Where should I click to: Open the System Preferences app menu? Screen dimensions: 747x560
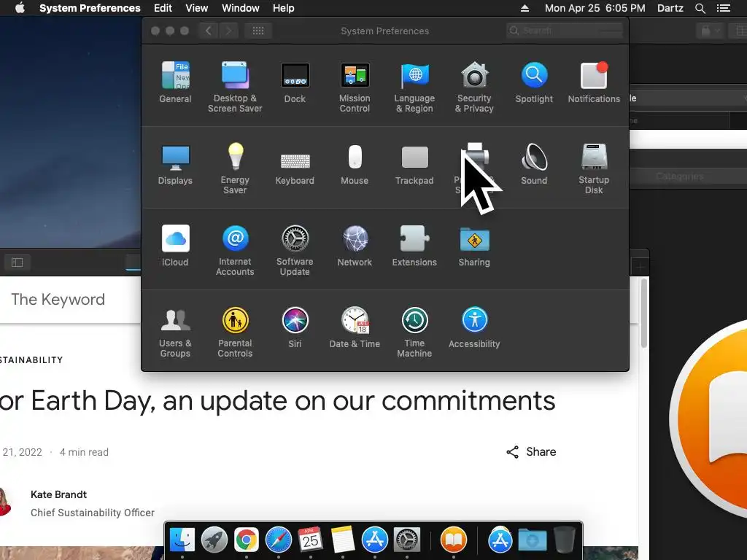[90, 8]
